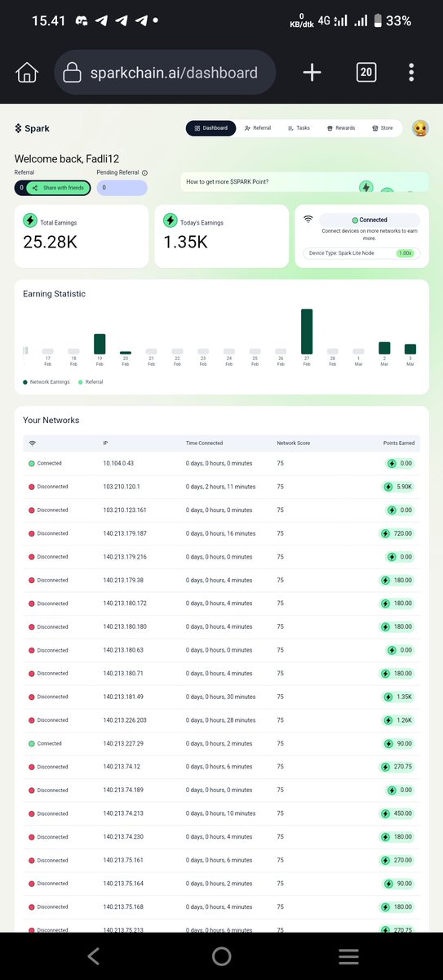Click Share with friends button
Screen dimensions: 443x980
(59, 188)
